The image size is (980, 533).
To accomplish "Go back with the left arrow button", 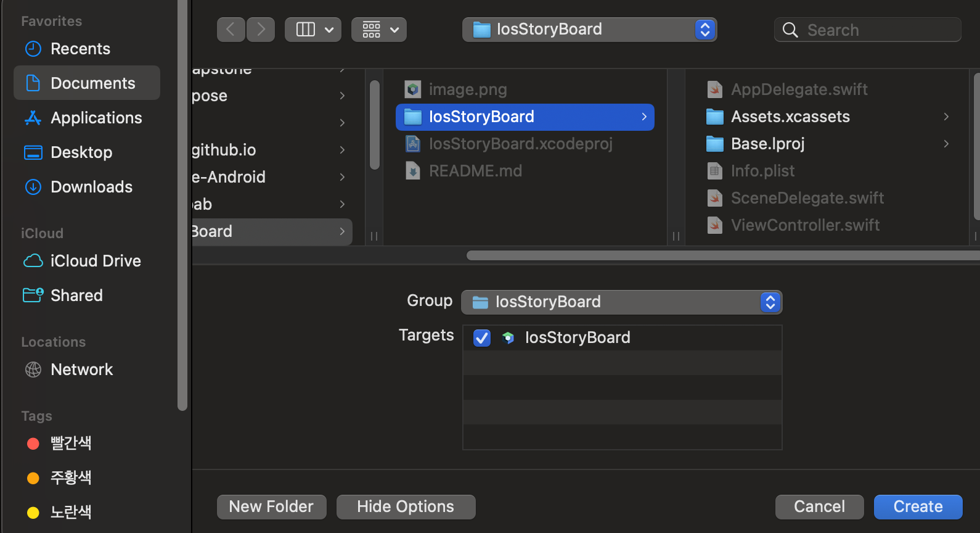I will (231, 30).
